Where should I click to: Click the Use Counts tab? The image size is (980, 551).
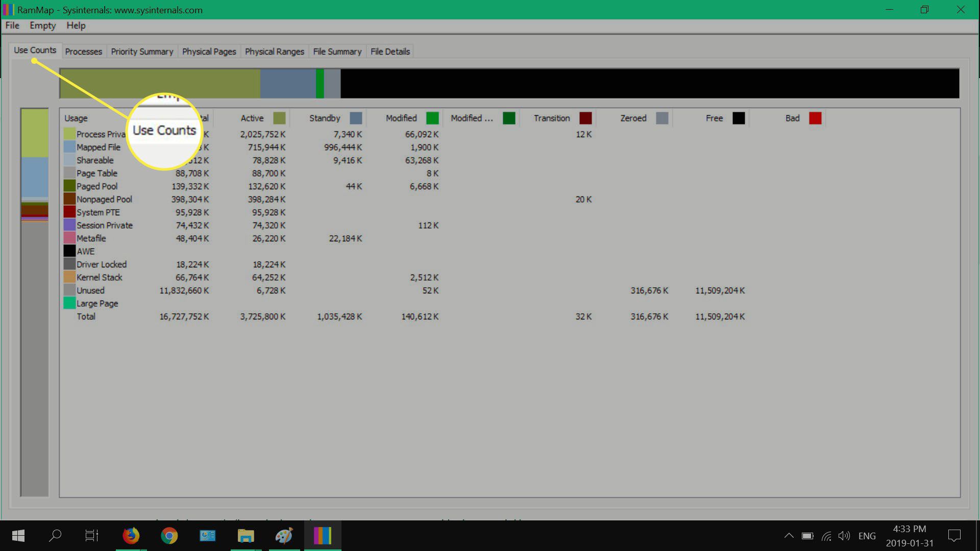pyautogui.click(x=34, y=51)
